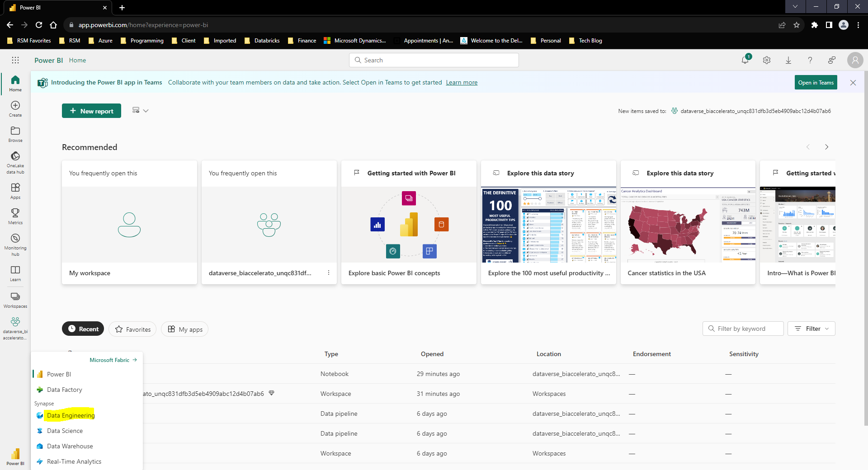
Task: Sort by Type column header
Action: pos(331,354)
